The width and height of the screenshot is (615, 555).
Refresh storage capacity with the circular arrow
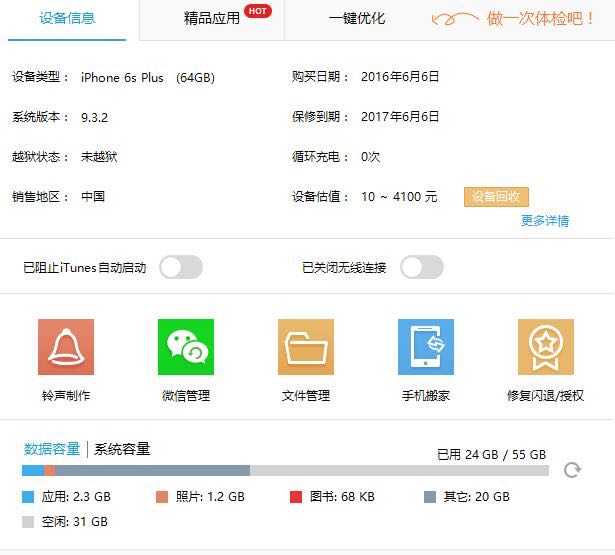click(x=572, y=469)
